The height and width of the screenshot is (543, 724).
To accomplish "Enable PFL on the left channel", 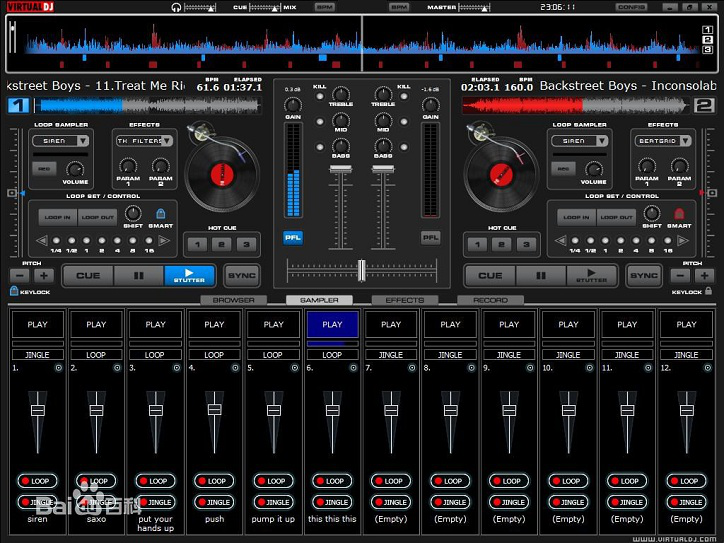I will [x=293, y=238].
